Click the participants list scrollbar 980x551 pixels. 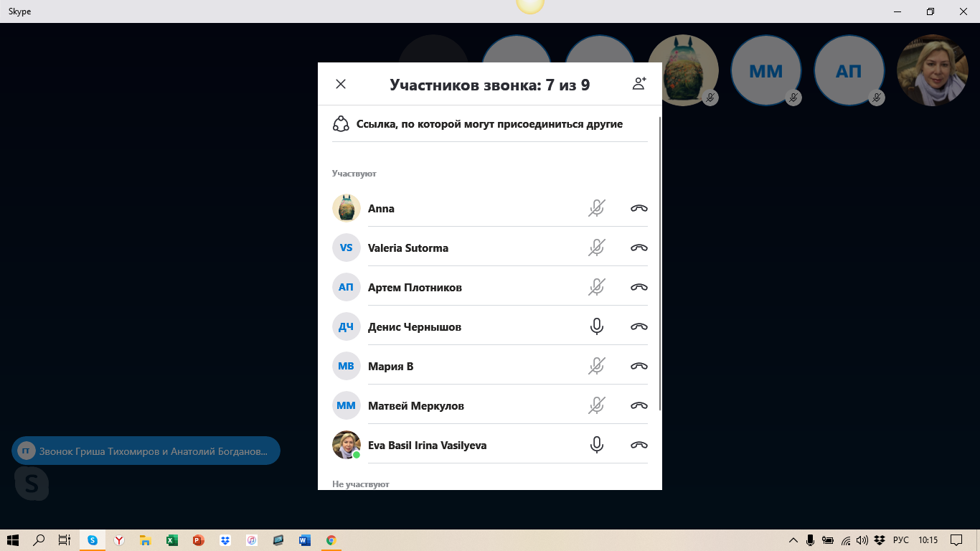pos(659,265)
